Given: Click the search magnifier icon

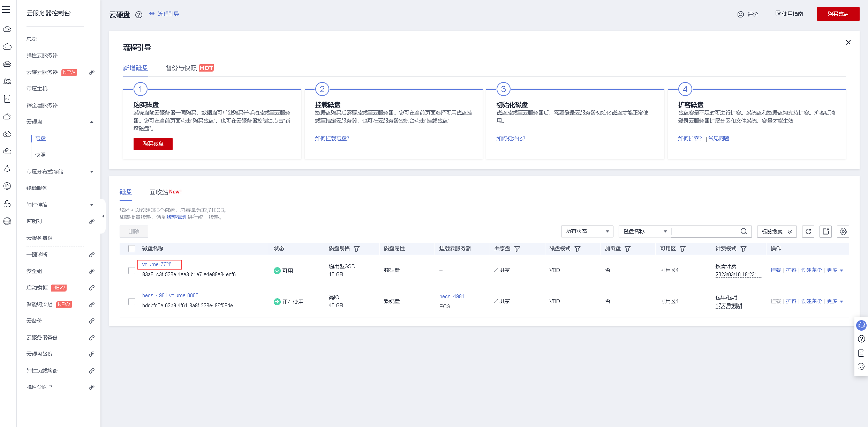Looking at the screenshot, I should (x=744, y=231).
